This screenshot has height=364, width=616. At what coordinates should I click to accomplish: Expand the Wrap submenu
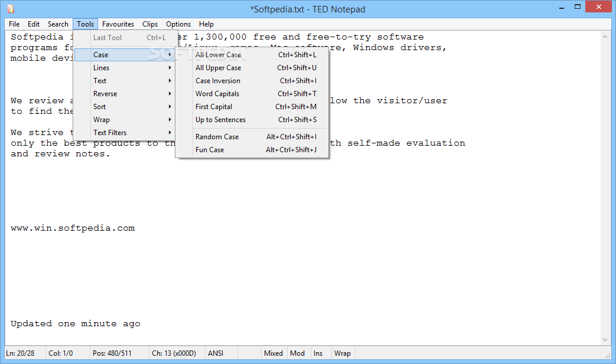[125, 120]
